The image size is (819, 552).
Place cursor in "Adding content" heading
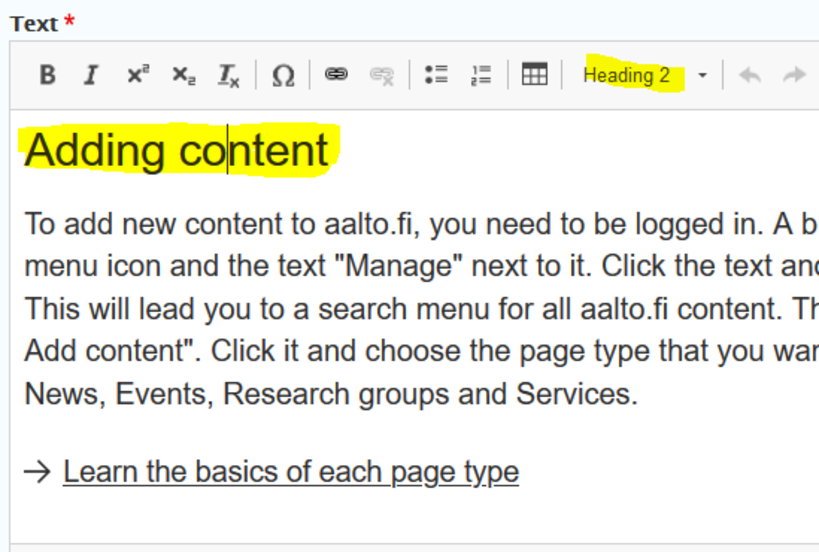tap(176, 150)
